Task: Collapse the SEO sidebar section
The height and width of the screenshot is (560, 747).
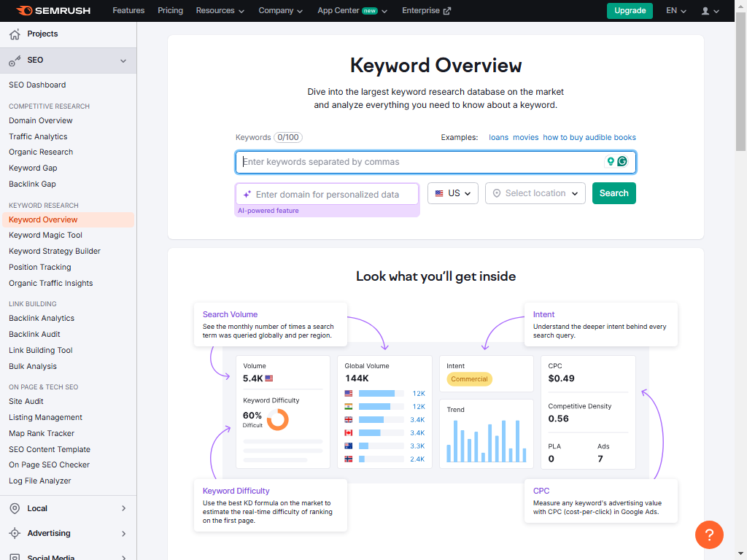Action: click(123, 61)
